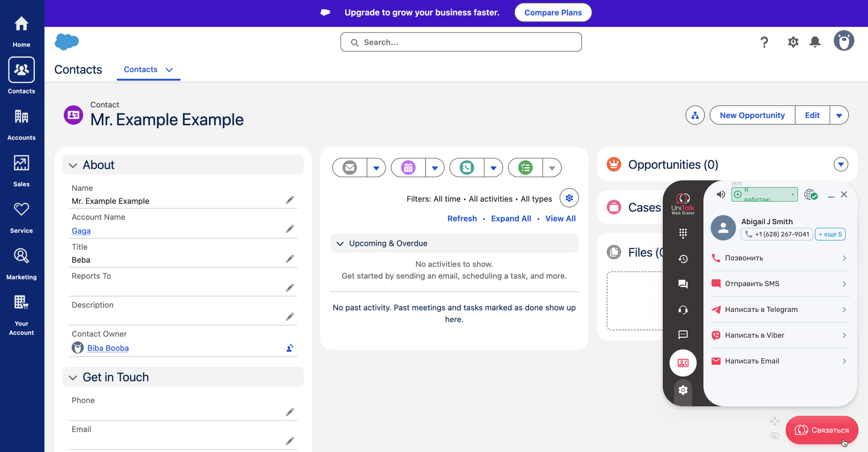Collapse Upcoming & Overdue section
Viewport: 868px width, 452px height.
(x=340, y=244)
